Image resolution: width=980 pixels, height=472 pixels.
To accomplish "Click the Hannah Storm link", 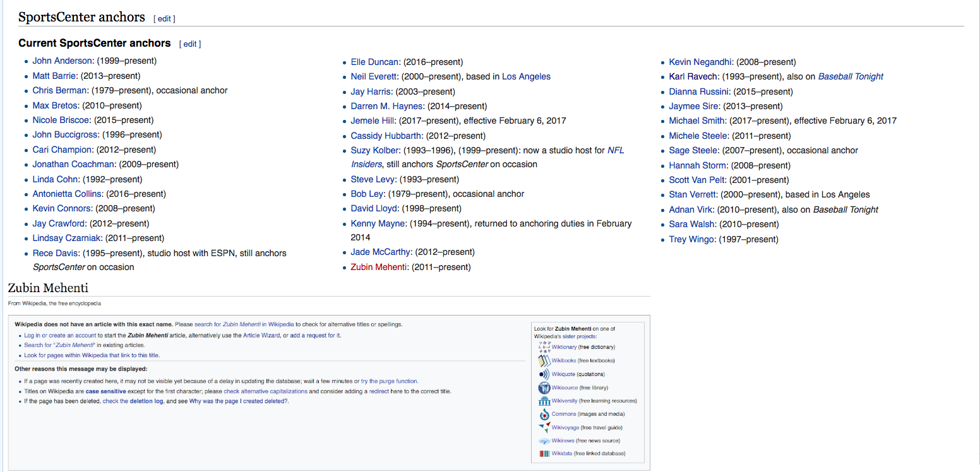I will coord(698,165).
